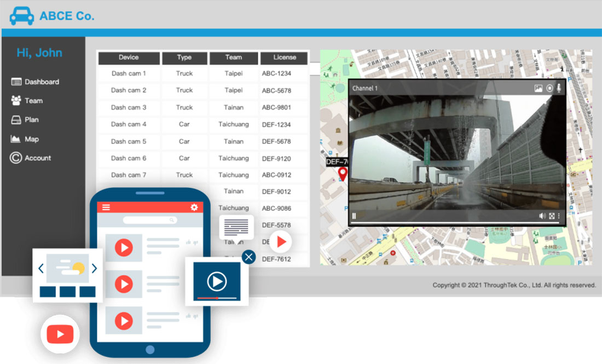This screenshot has height=364, width=602.
Task: Pause the Channel 1 live video
Action: click(354, 216)
